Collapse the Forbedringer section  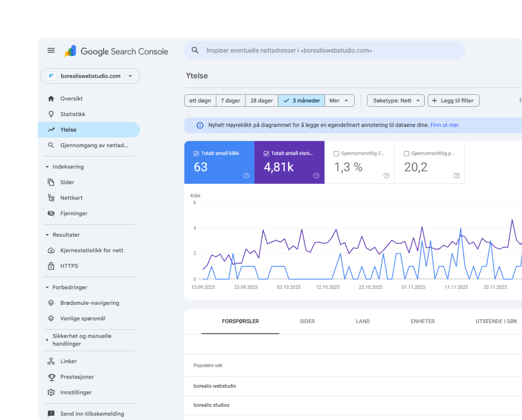47,287
